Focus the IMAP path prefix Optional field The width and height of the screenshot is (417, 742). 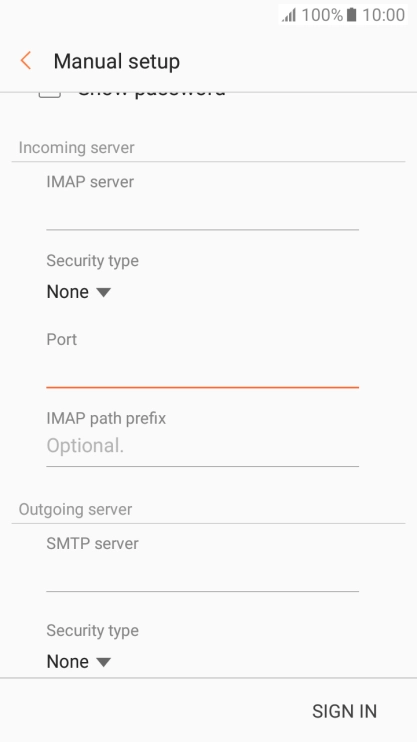(x=203, y=446)
